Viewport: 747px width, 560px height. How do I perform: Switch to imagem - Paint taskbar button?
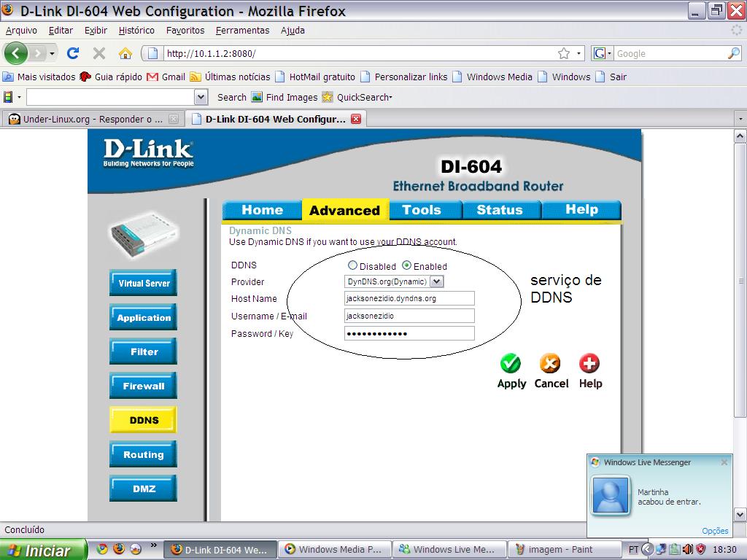click(x=565, y=550)
